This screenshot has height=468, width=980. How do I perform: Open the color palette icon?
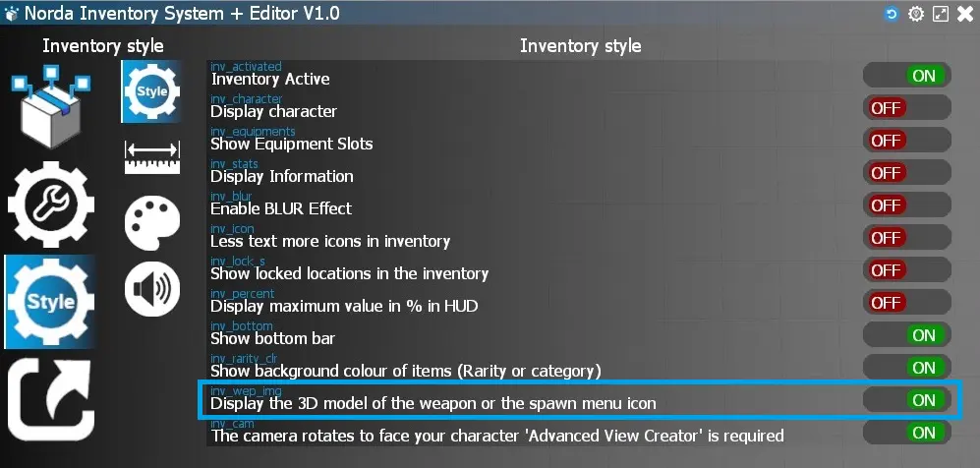[152, 223]
